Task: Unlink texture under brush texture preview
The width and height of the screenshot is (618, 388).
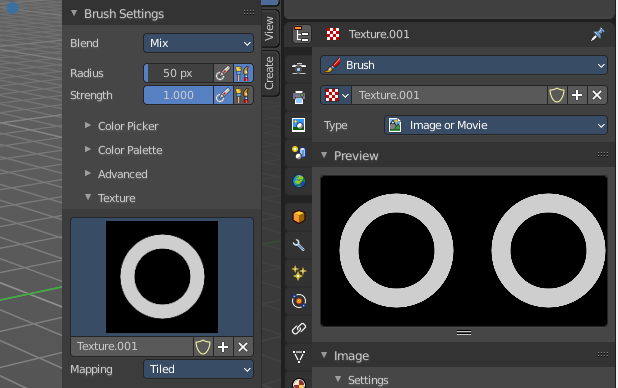Action: pos(243,347)
